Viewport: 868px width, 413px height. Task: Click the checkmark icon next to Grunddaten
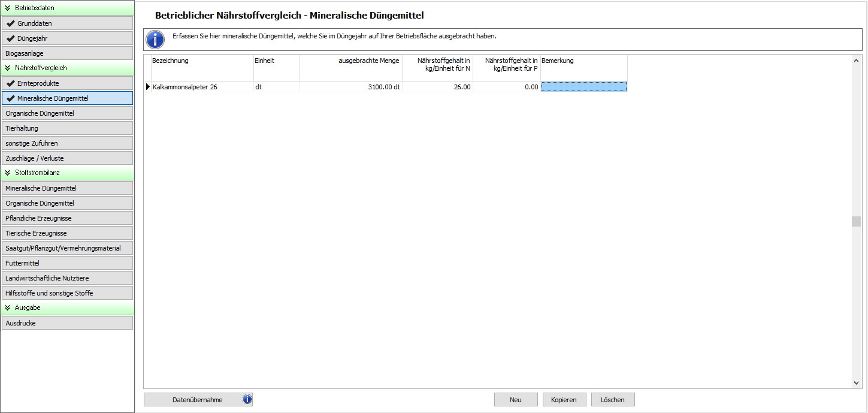pyautogui.click(x=11, y=23)
